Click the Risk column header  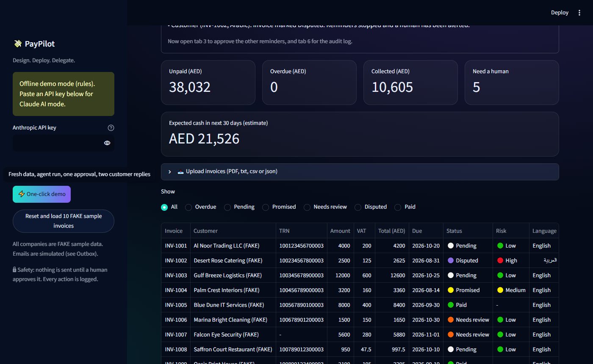pyautogui.click(x=511, y=231)
